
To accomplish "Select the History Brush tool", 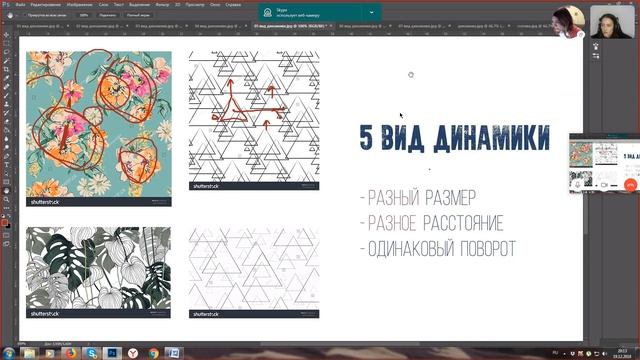I will click(x=6, y=113).
